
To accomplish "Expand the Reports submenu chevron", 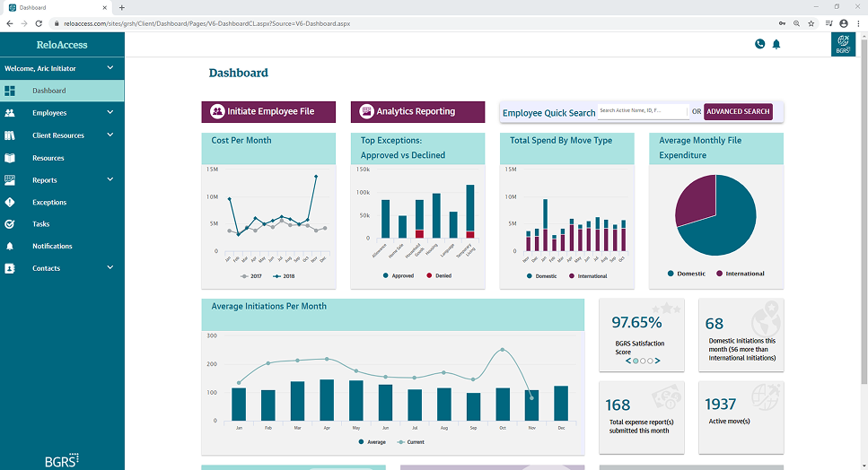I will (x=110, y=179).
